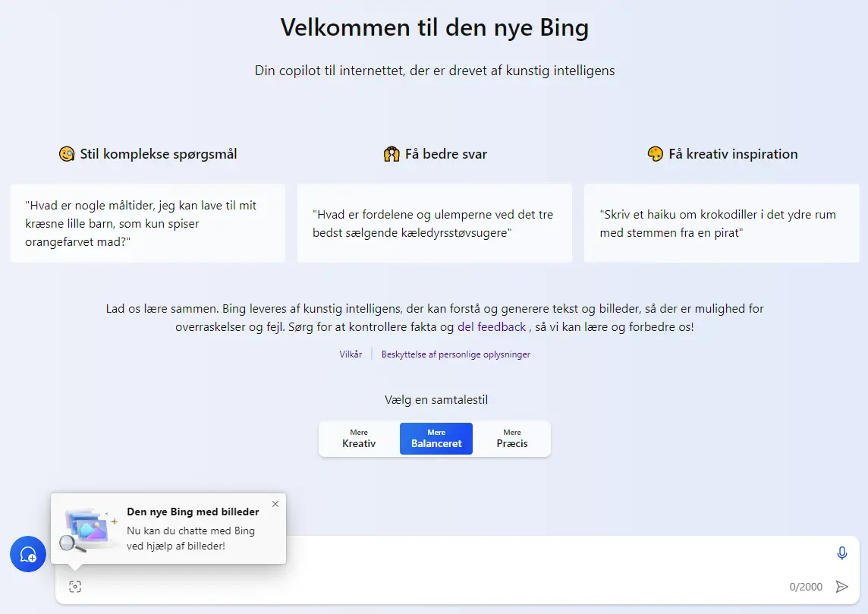The width and height of the screenshot is (868, 614).
Task: Click the send arrow icon
Action: coord(841,587)
